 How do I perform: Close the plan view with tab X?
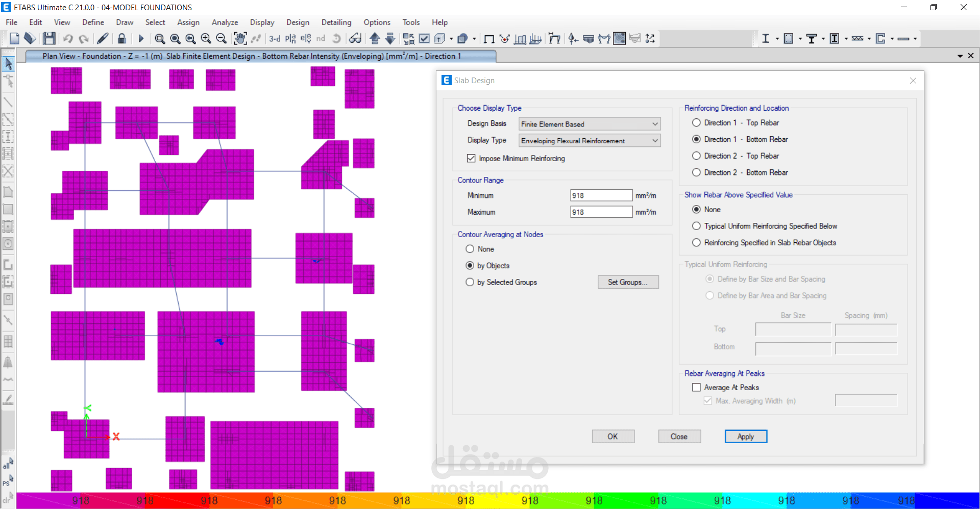pyautogui.click(x=971, y=56)
